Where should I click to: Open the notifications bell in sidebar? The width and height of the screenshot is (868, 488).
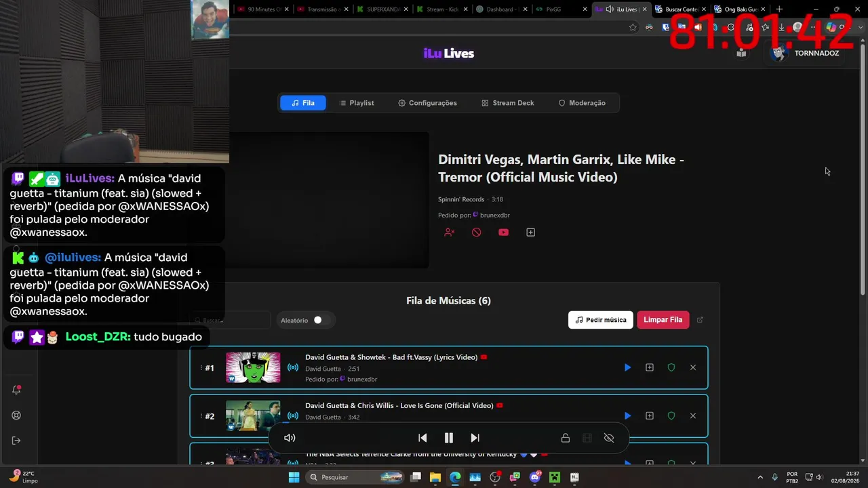coord(17,390)
